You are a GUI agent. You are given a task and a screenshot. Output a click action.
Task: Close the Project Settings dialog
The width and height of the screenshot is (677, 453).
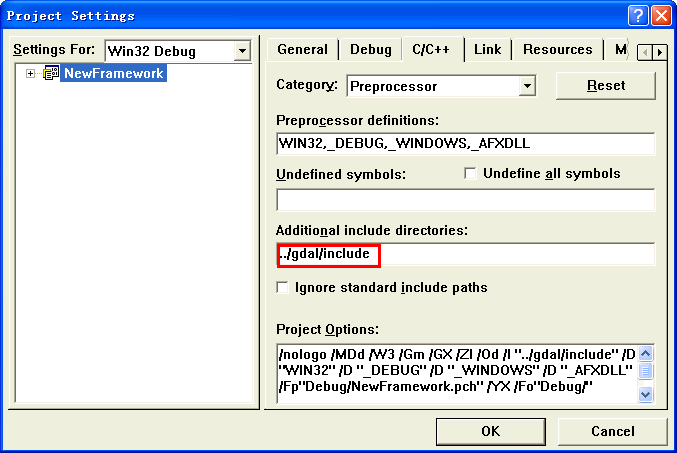661,16
